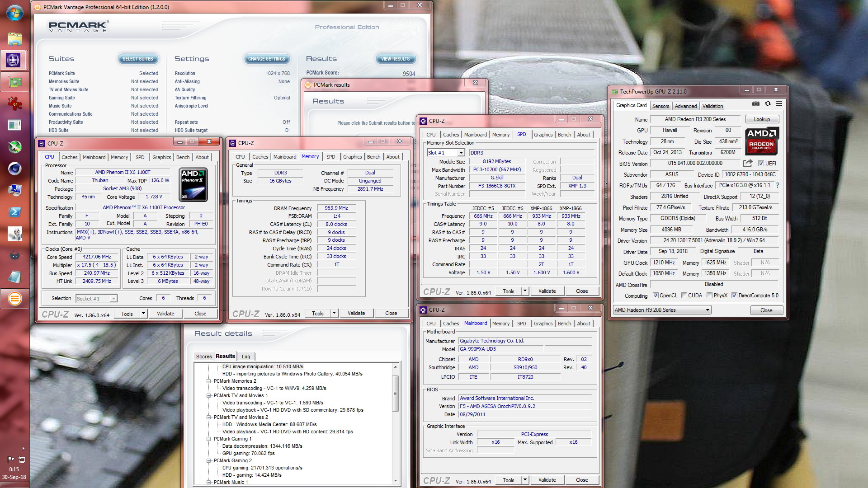Take a GPU-Z screenshot with camera icon
Viewport: 868px width, 488px height.
click(755, 104)
